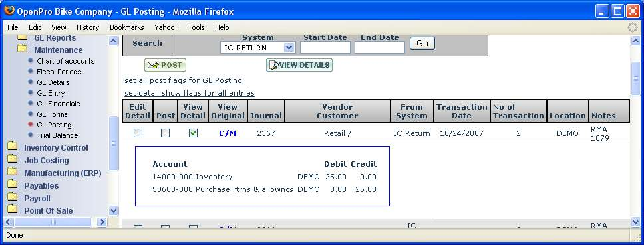Open the Job Costing folder icon
The image size is (644, 245).
[x=13, y=159]
